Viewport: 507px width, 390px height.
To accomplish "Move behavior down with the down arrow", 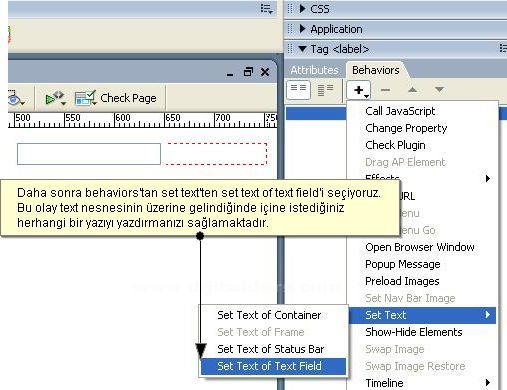I will 439,89.
